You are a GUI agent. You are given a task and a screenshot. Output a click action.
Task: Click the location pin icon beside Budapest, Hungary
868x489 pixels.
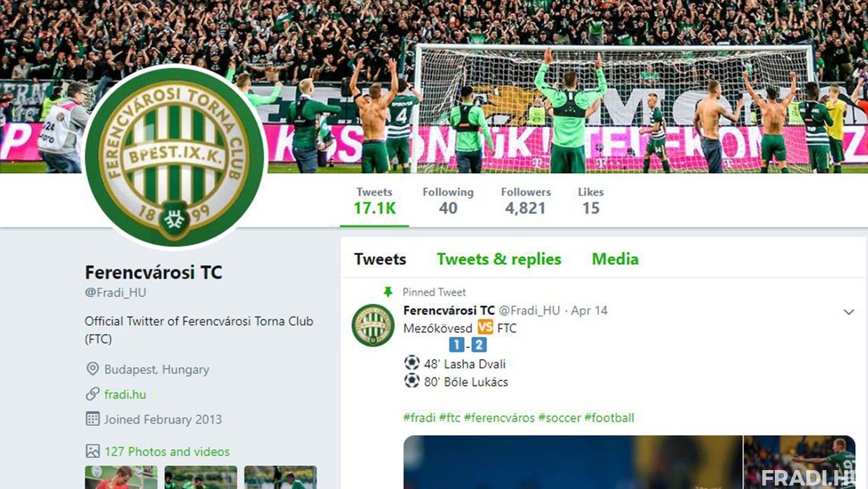coord(92,369)
